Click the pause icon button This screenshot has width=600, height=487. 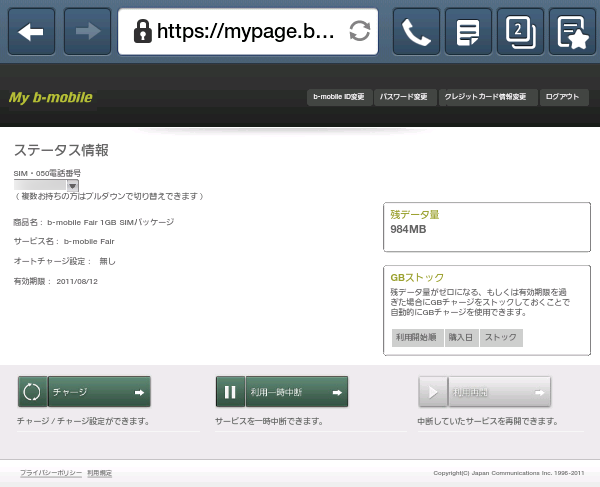point(230,392)
